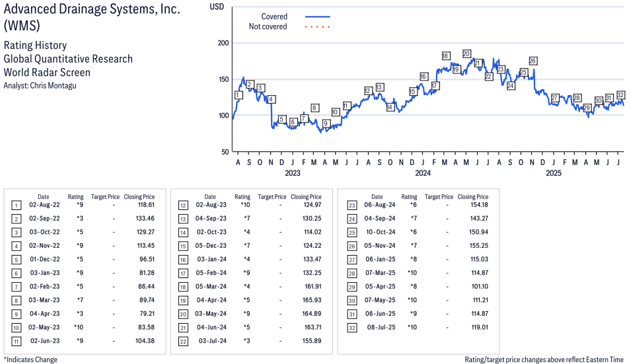Click the date 02-Aug-22
This screenshot has height=364, width=631.
pyautogui.click(x=44, y=205)
